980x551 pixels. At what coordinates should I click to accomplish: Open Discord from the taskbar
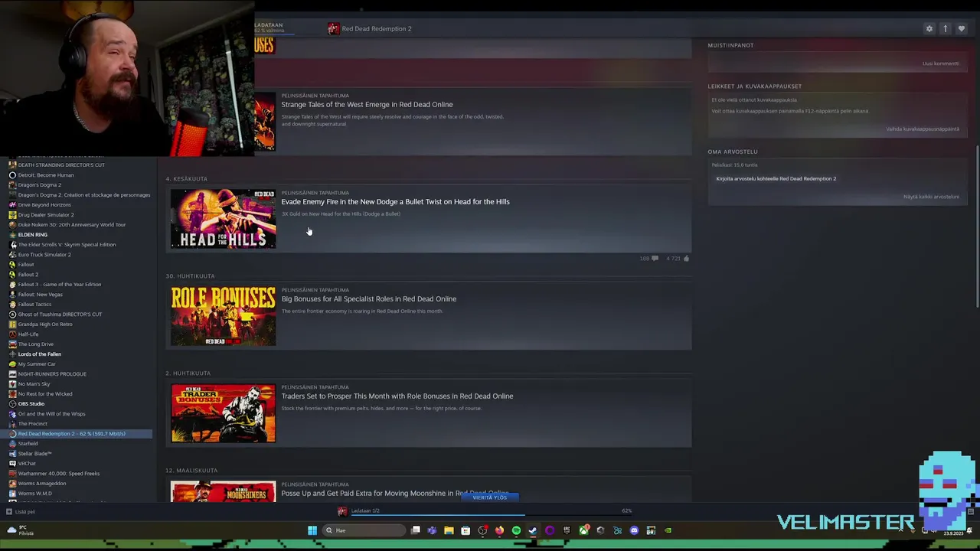[x=634, y=530]
